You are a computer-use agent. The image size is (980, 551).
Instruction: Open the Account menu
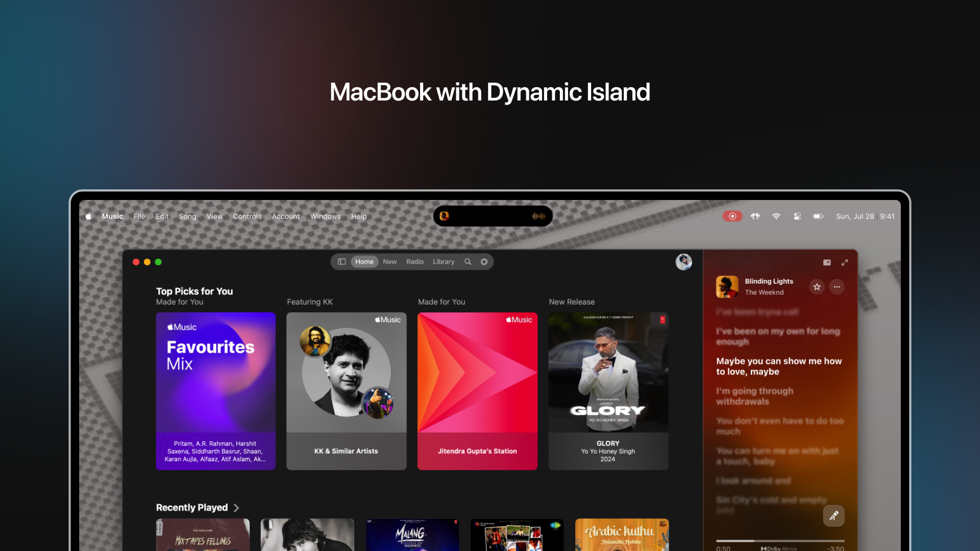[286, 216]
